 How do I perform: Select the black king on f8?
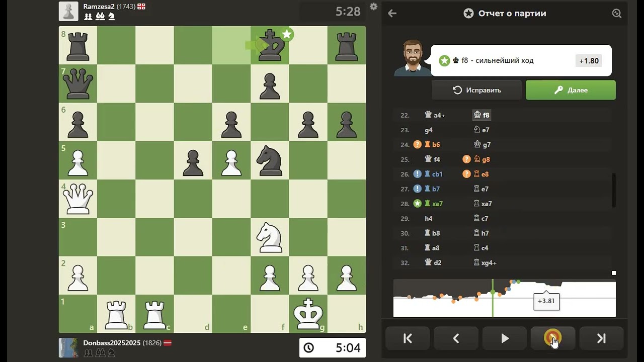(270, 45)
